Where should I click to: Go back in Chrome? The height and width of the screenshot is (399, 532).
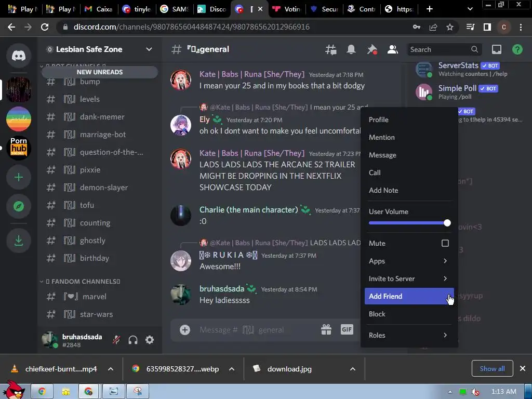tap(11, 27)
